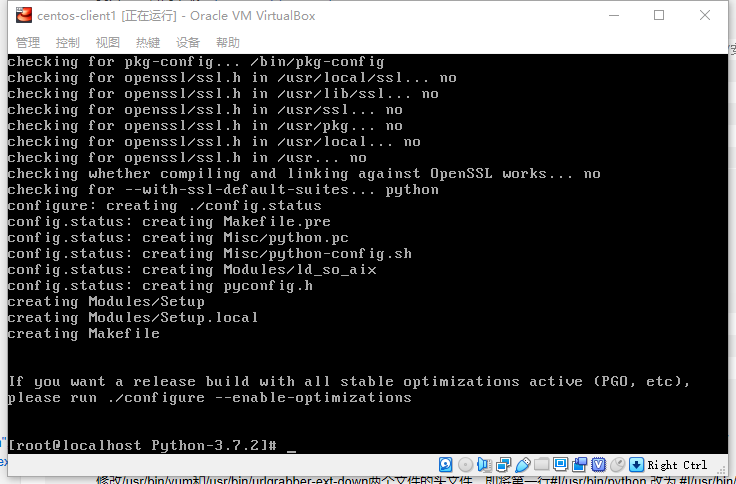Click the 'creating Makefile.pre' line
736x484 pixels.
coord(169,222)
